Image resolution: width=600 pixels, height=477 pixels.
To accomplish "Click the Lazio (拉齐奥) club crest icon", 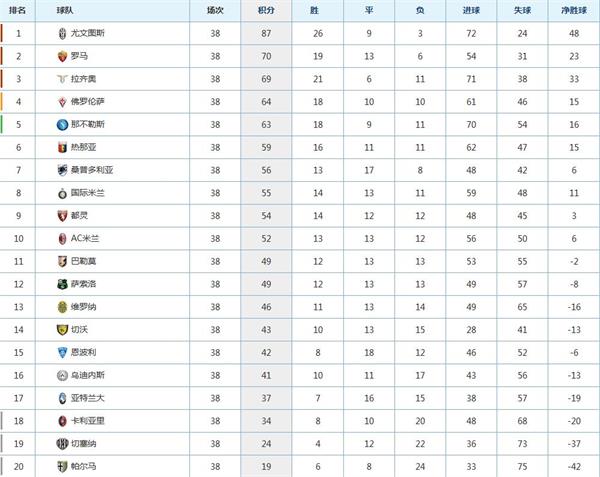I will (63, 78).
